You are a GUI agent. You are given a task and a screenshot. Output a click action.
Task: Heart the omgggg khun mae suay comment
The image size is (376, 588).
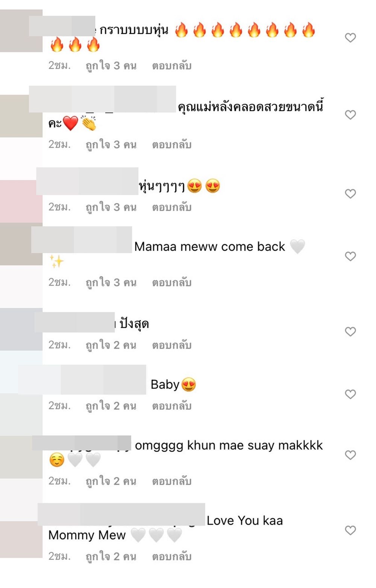pyautogui.click(x=350, y=455)
